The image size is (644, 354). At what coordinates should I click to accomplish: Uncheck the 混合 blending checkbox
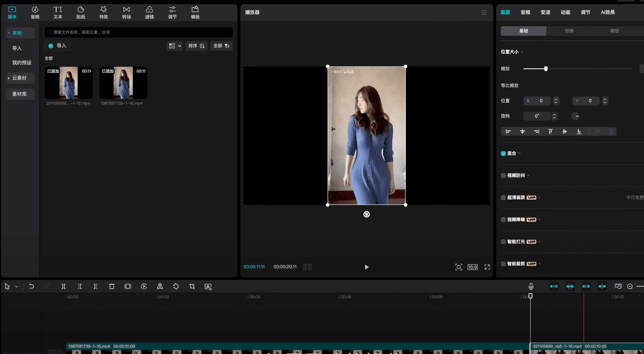click(503, 153)
